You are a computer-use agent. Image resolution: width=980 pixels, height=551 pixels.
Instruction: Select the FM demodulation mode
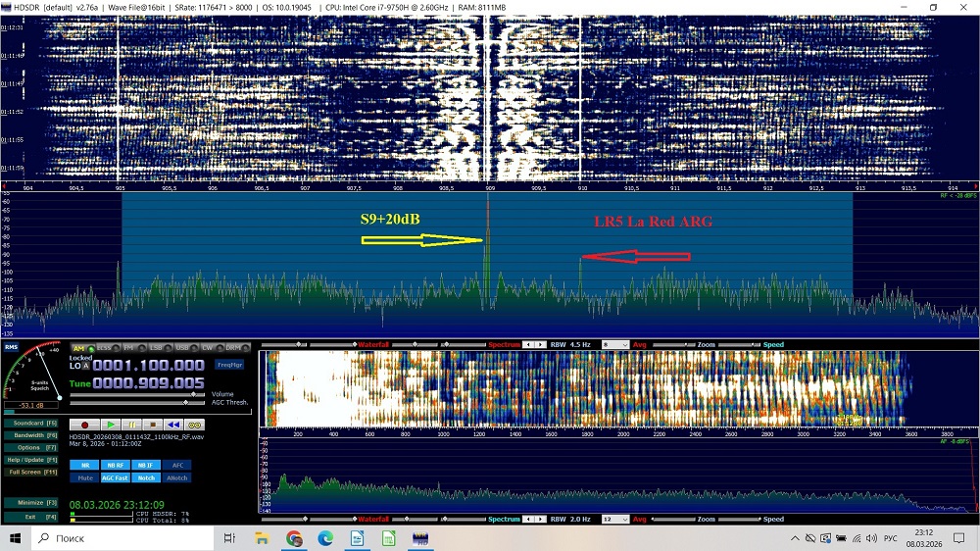129,347
